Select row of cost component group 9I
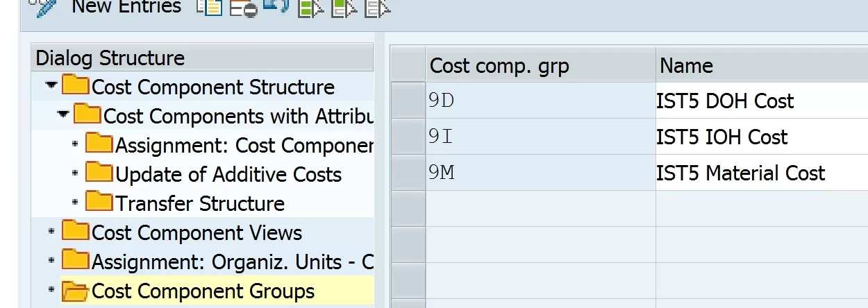The image size is (868, 308). click(408, 137)
